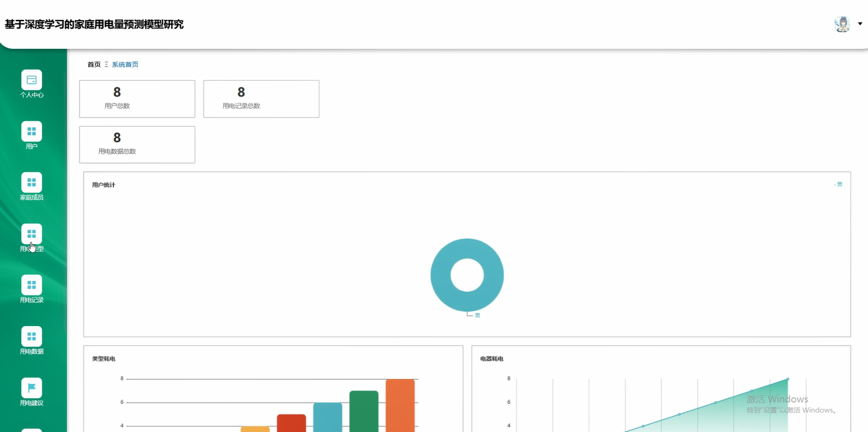Toggle the 男 legend entry of 用户统计
This screenshot has height=432, width=868.
coord(839,185)
